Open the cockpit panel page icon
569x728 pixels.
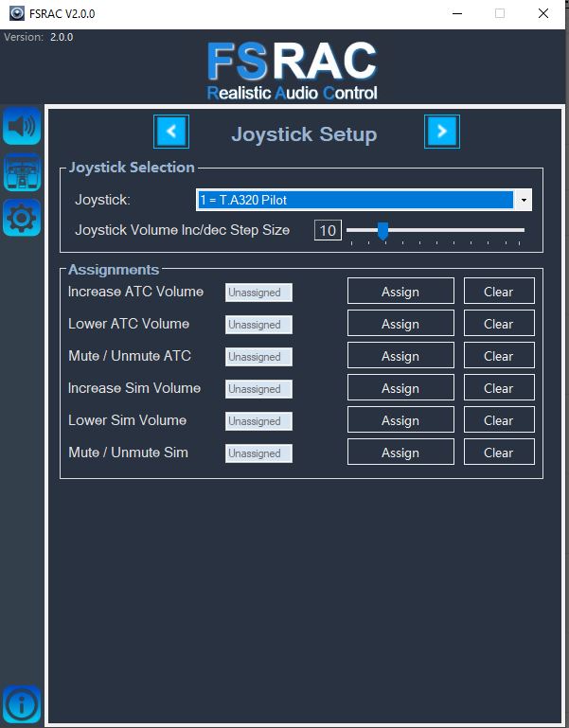coord(22,172)
